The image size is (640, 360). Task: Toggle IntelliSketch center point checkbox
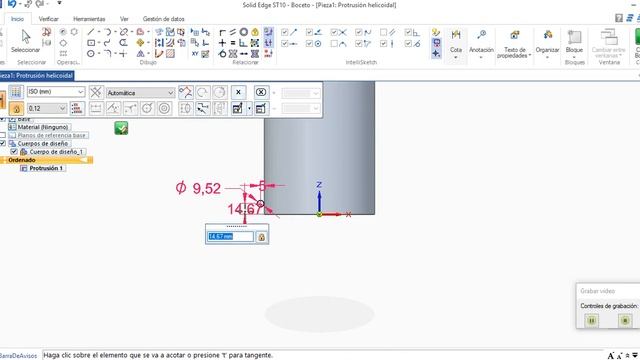[x=309, y=43]
